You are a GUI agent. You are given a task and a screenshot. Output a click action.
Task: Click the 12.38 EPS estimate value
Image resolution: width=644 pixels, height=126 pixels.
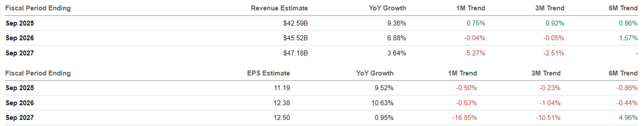click(282, 103)
